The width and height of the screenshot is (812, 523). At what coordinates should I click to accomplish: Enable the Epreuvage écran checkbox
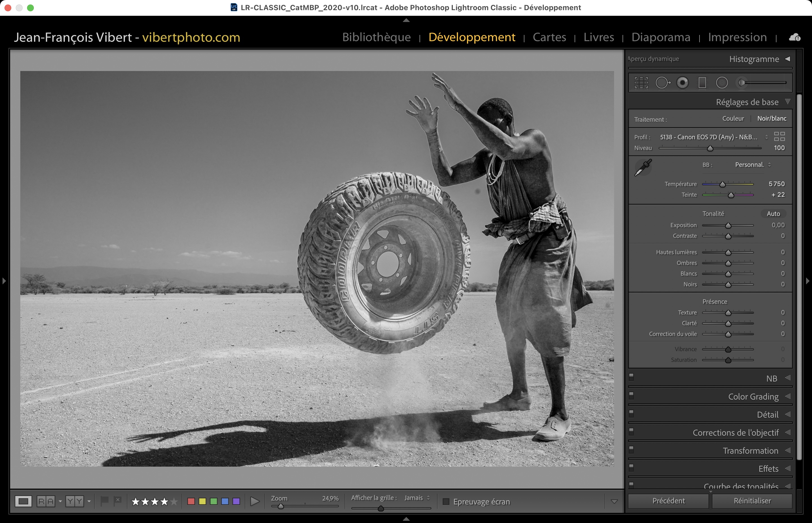(446, 502)
